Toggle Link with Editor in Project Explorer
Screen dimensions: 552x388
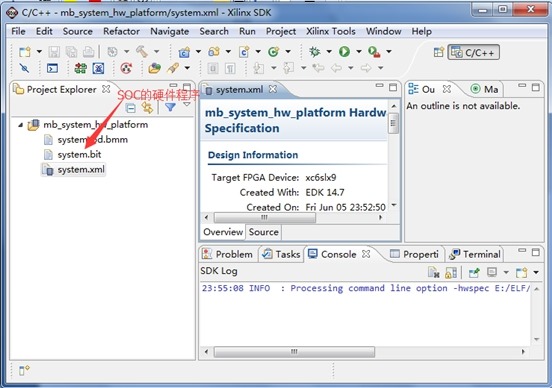tap(148, 108)
